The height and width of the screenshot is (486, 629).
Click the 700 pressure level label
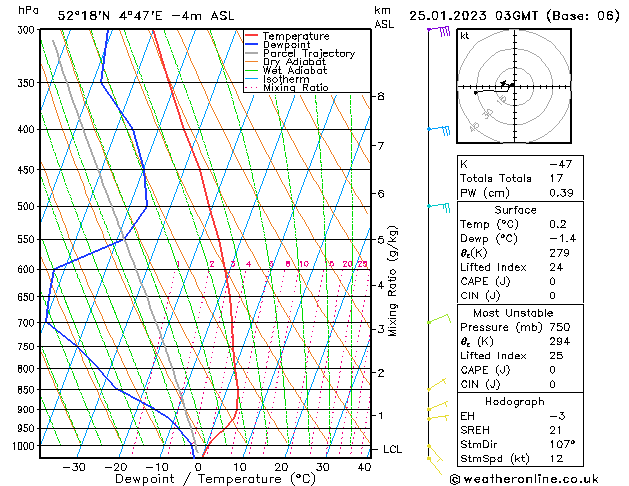click(28, 323)
